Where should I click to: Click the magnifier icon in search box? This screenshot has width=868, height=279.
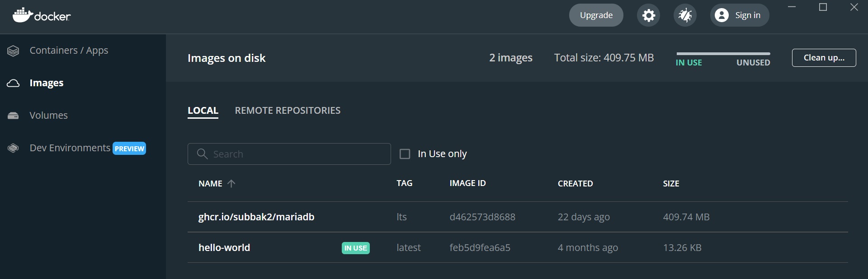202,154
